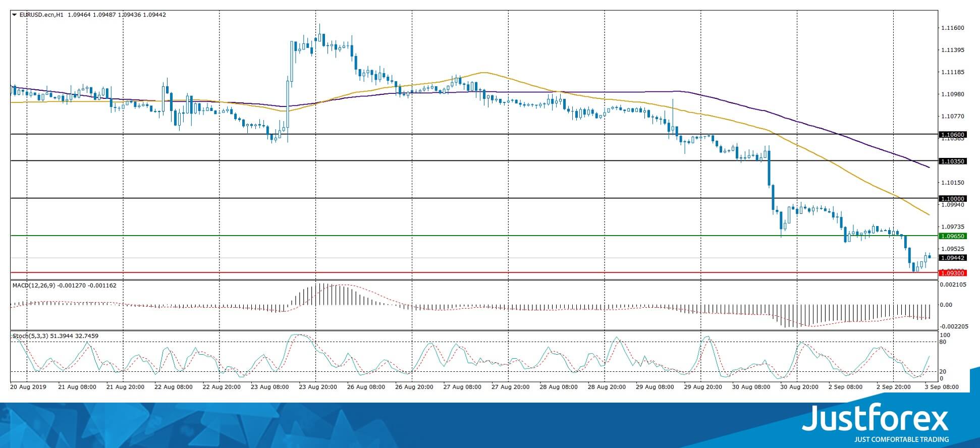The width and height of the screenshot is (980, 448).
Task: Click the -0.002205 MACD scale value
Action: pos(955,326)
